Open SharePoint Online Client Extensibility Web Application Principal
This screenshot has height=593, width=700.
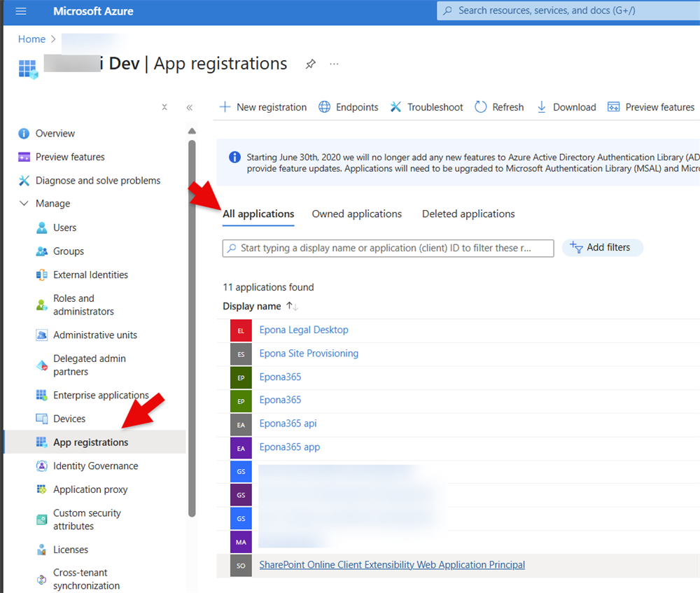392,565
